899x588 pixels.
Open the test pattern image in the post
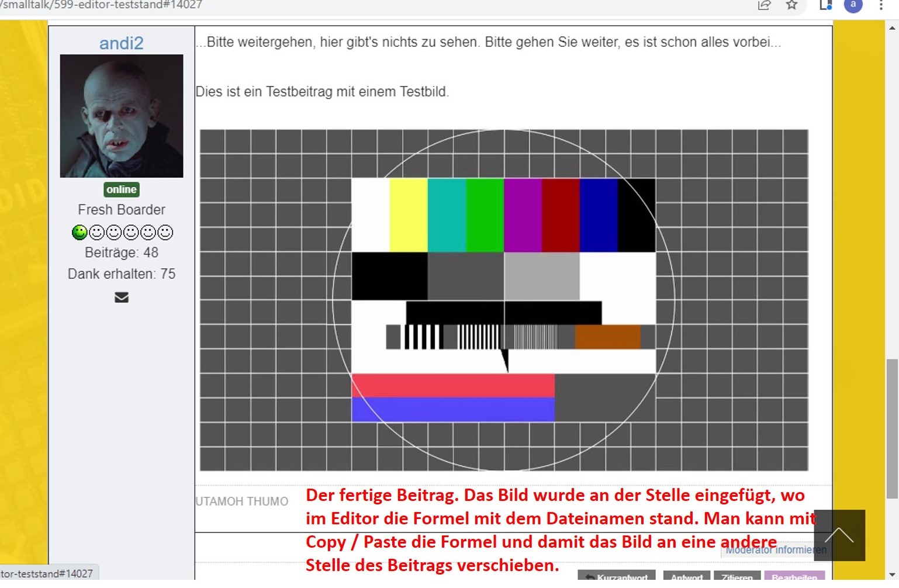point(504,300)
